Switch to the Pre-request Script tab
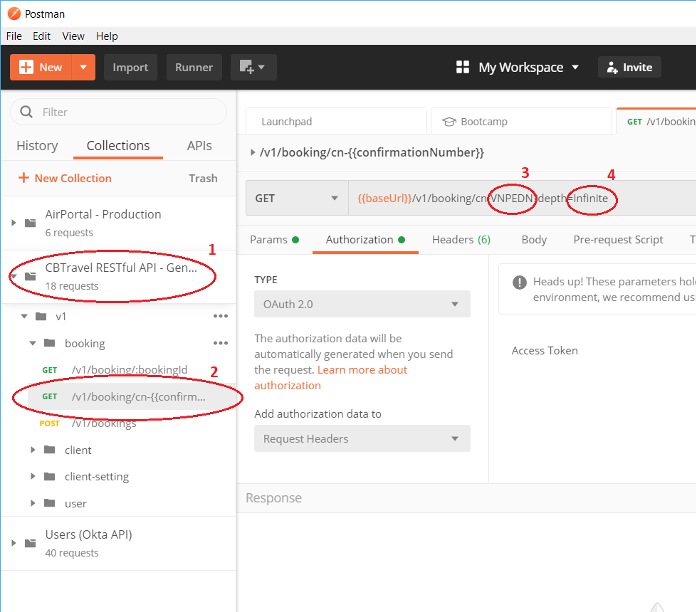 click(618, 240)
